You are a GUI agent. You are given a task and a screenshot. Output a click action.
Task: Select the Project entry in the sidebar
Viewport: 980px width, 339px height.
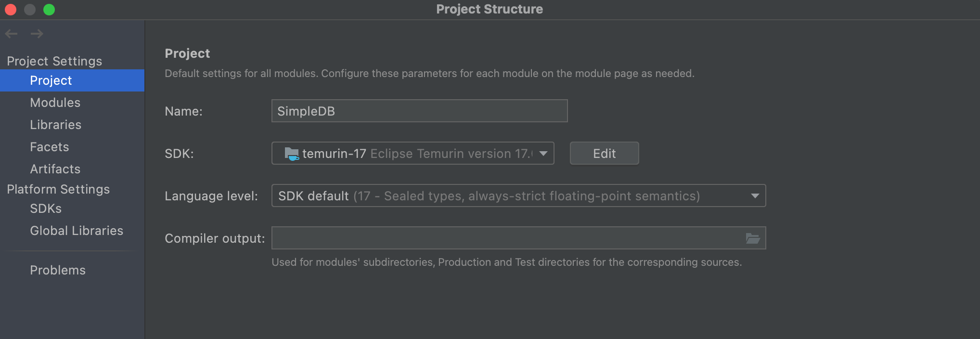pyautogui.click(x=51, y=80)
